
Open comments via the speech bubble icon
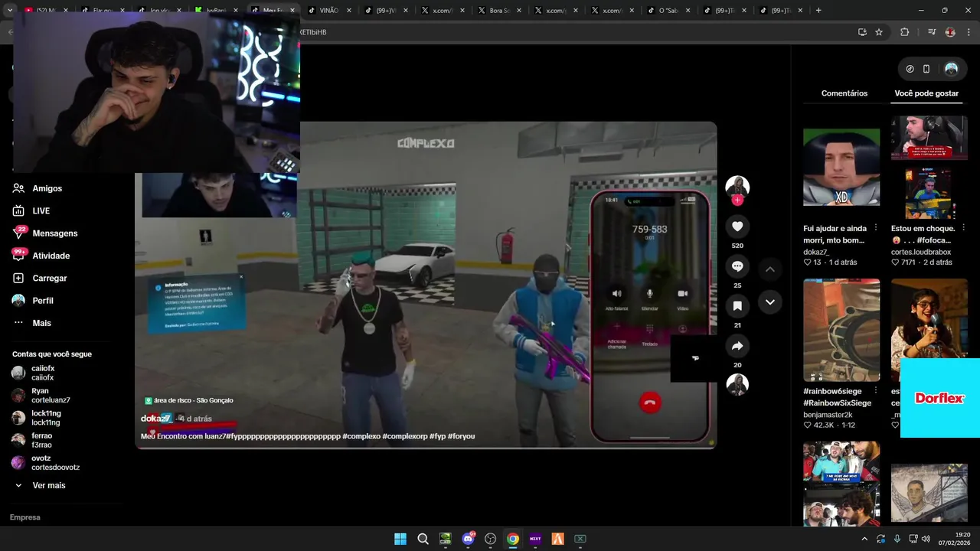click(x=737, y=266)
